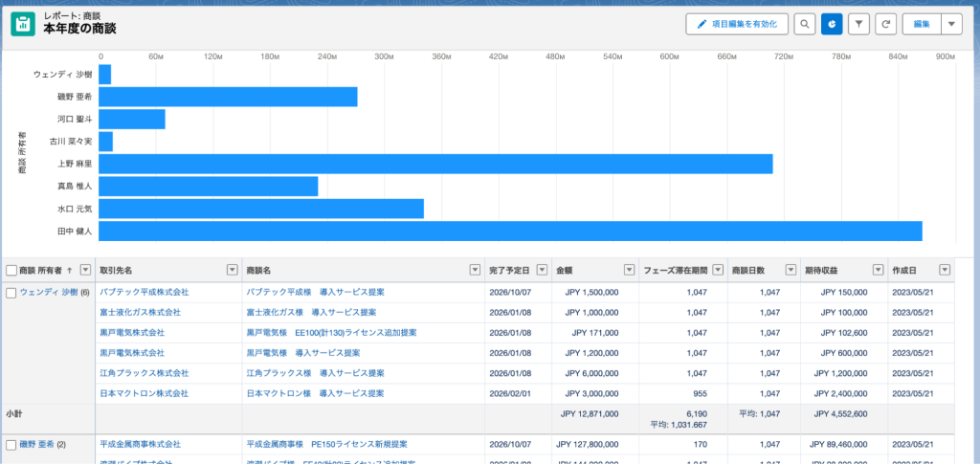Click sort arrow on 商談 所有者 column
The image size is (980, 464).
(69, 270)
